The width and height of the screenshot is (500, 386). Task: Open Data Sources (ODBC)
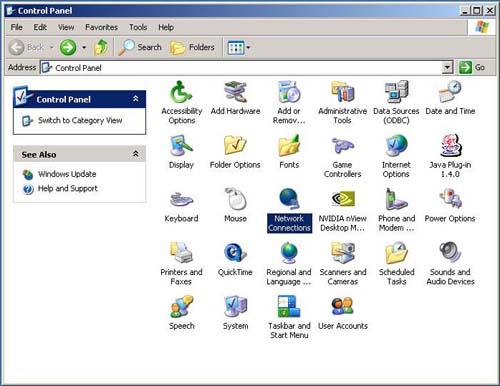[x=396, y=102]
